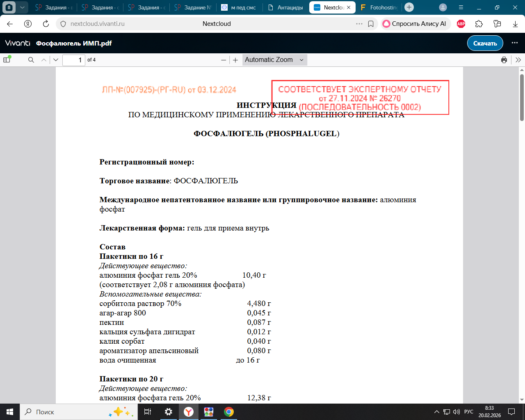This screenshot has height=420, width=525.
Task: Go to the previous PDF page
Action: pos(44,60)
